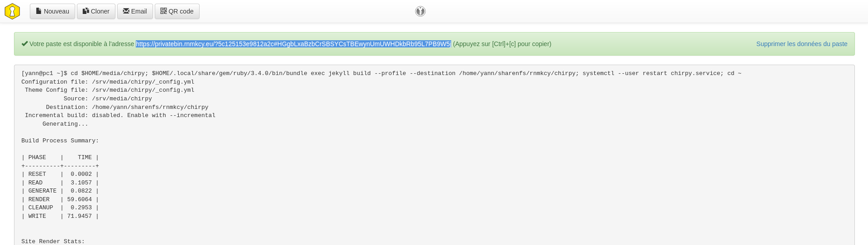Viewport: 868px width, 245px height.
Task: Clone this paste using the Cloner label
Action: tap(100, 11)
